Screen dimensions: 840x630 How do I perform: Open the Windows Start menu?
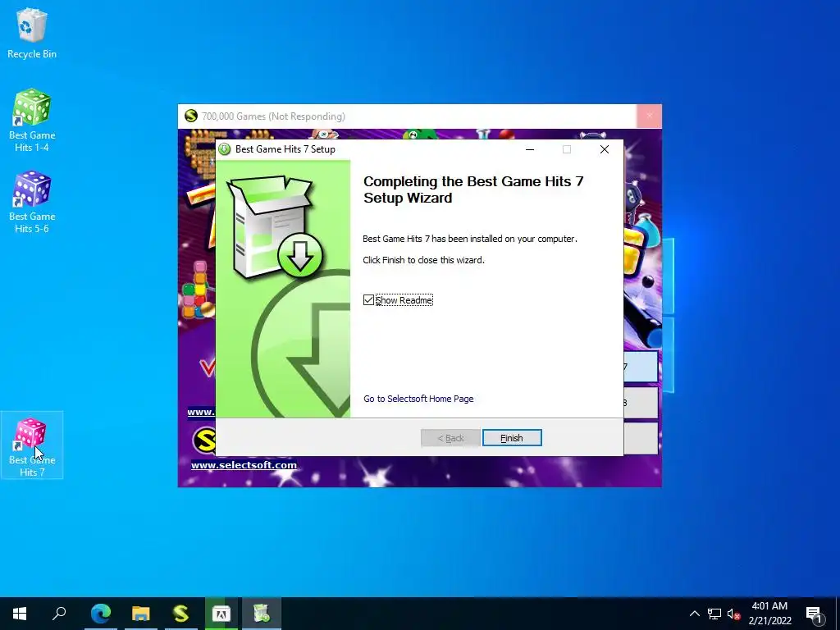20,614
